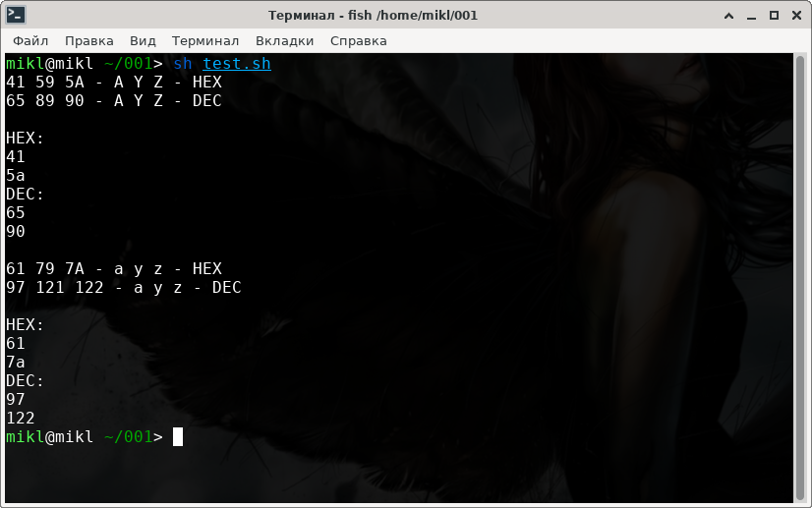Image resolution: width=812 pixels, height=508 pixels.
Task: Open the Вид menu
Action: point(143,40)
